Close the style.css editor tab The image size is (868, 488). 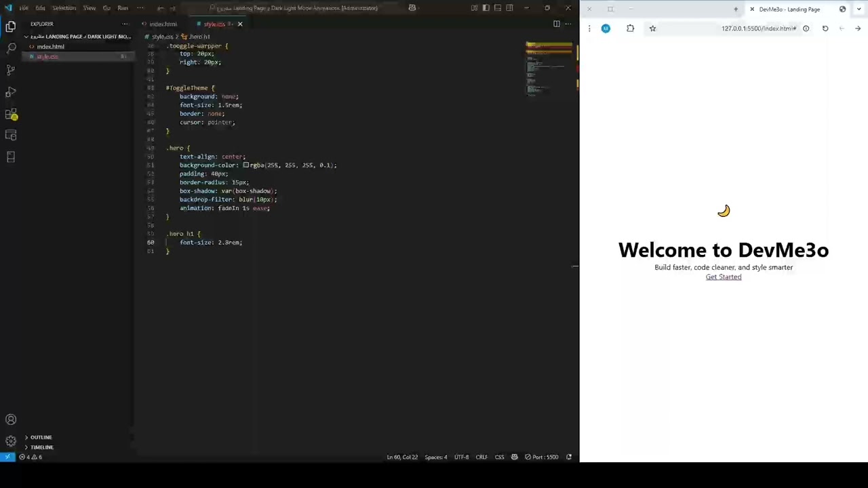[x=239, y=24]
